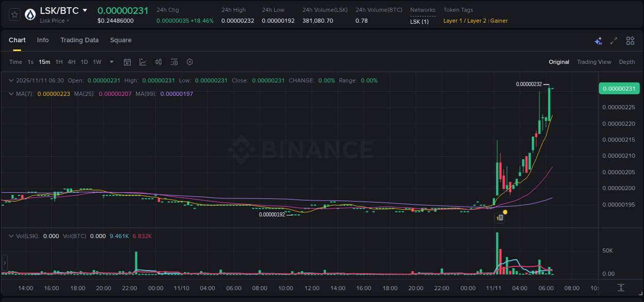The image size is (644, 302).
Task: Star the LSK/BTC pair as favorite
Action: (x=14, y=14)
